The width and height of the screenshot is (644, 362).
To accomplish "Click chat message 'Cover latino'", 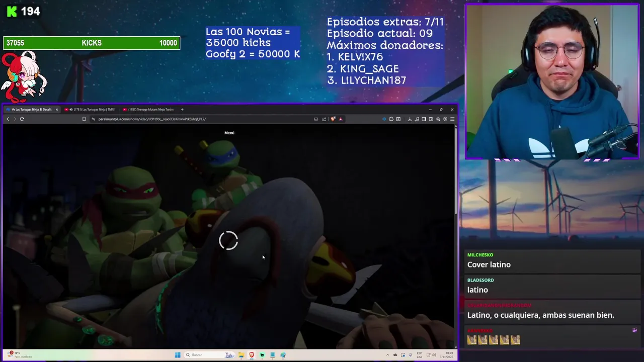I will click(489, 264).
